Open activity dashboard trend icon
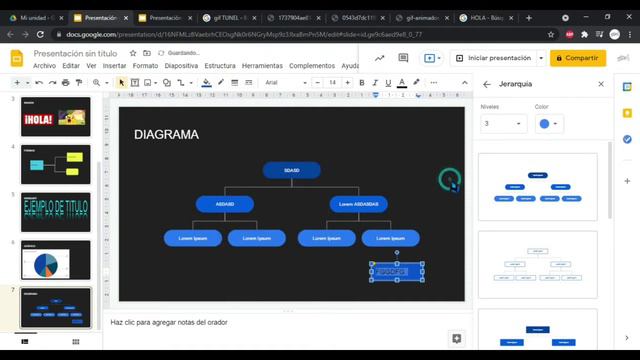 click(380, 58)
